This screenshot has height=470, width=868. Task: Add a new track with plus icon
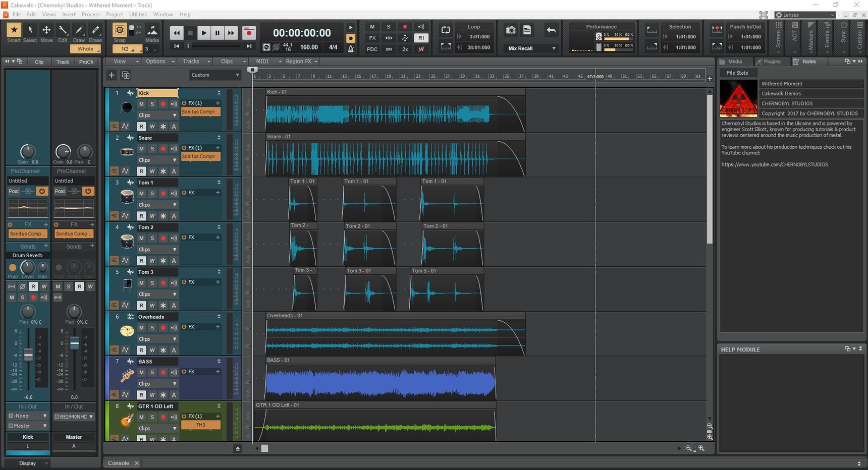[x=112, y=75]
